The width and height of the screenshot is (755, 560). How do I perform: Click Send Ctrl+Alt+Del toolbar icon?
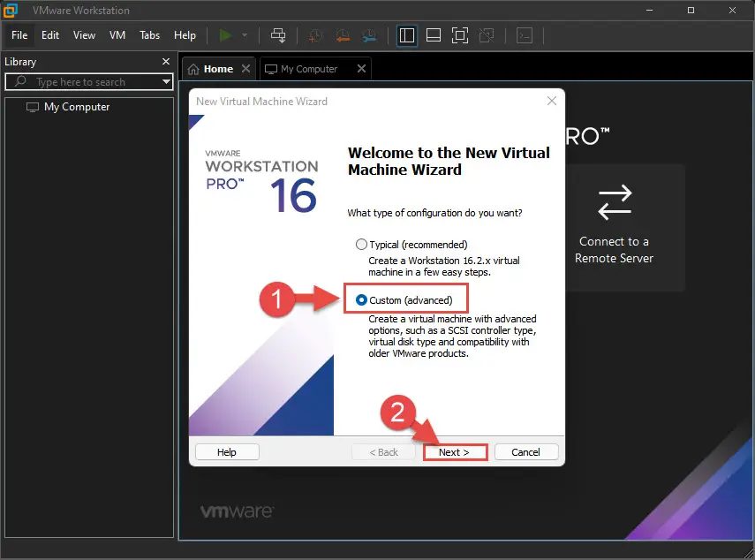click(x=278, y=35)
